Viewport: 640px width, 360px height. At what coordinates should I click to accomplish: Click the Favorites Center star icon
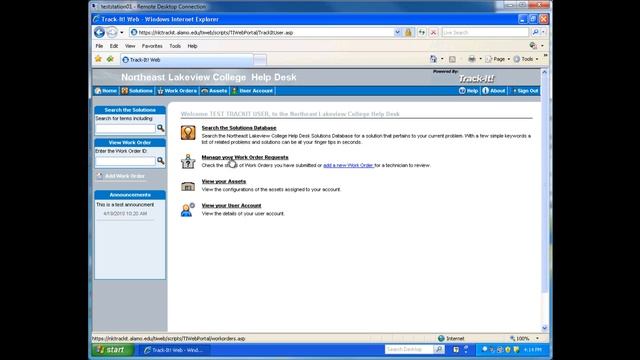pos(98,59)
